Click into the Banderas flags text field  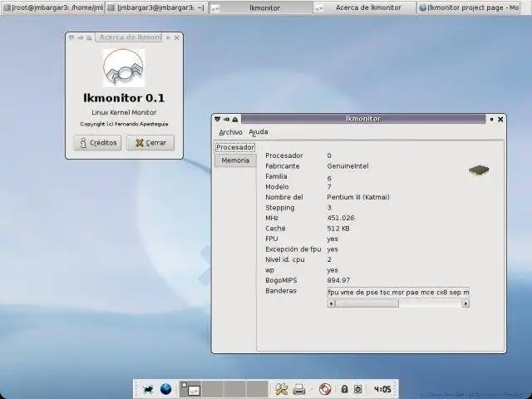398,292
